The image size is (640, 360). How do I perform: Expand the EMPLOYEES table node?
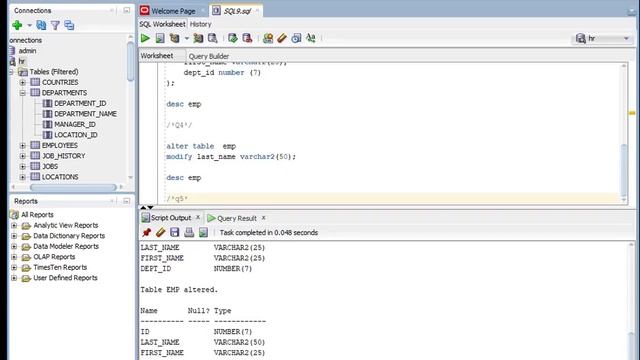pos(23,145)
